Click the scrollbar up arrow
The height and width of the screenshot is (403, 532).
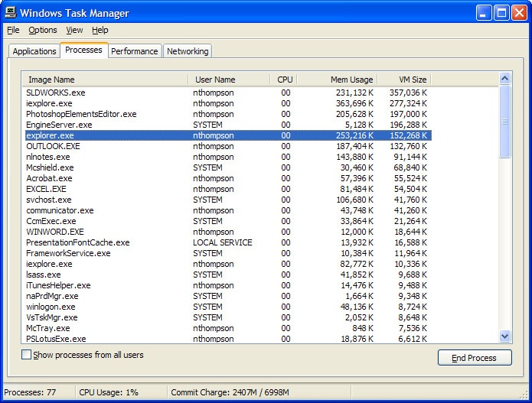(x=504, y=79)
